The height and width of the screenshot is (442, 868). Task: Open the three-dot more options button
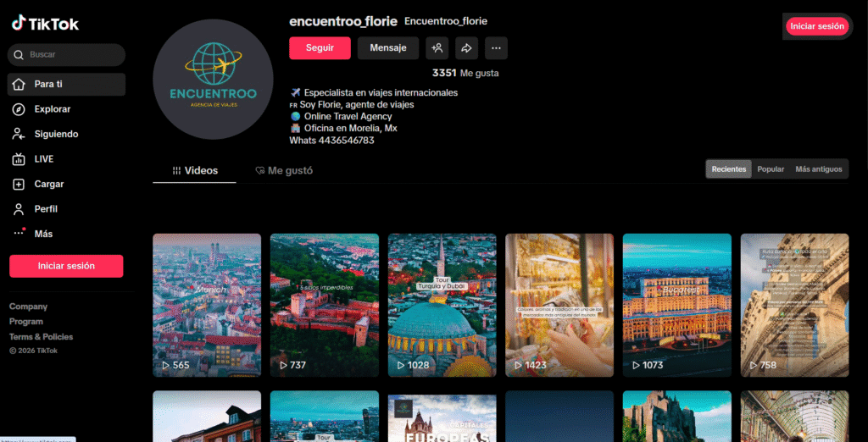click(x=496, y=48)
